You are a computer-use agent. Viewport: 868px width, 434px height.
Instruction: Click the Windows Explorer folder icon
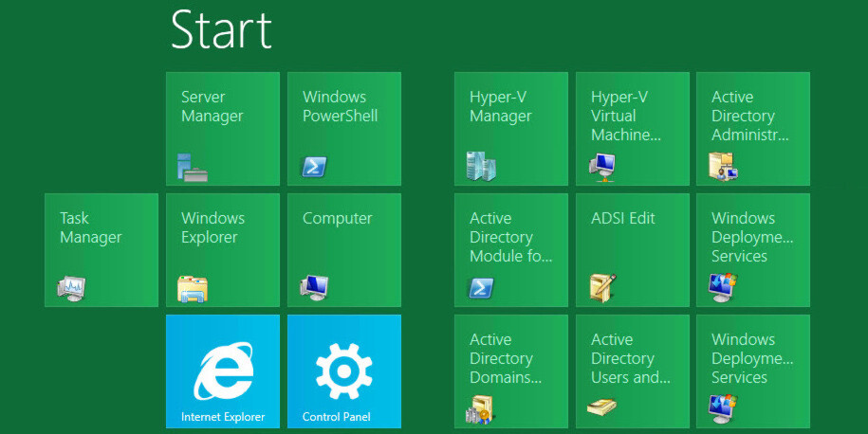(x=192, y=288)
